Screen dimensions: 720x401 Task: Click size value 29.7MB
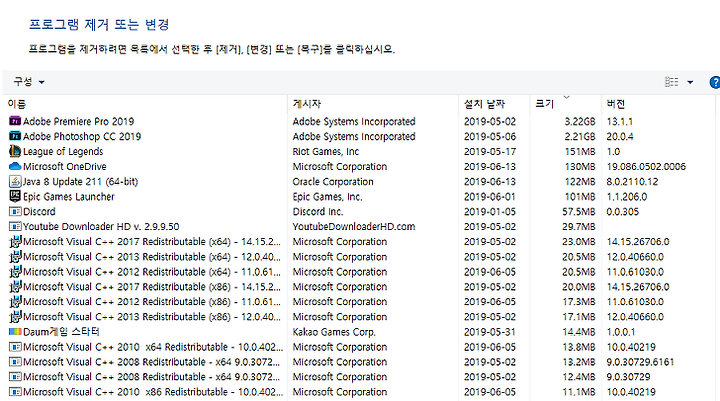pos(579,226)
